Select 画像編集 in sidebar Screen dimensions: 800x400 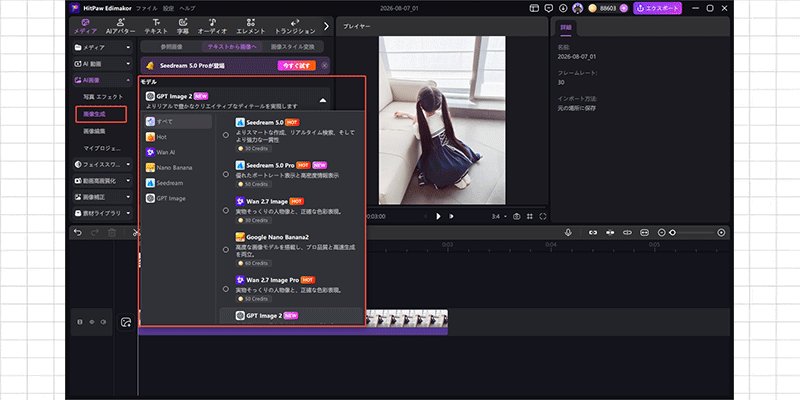point(94,131)
